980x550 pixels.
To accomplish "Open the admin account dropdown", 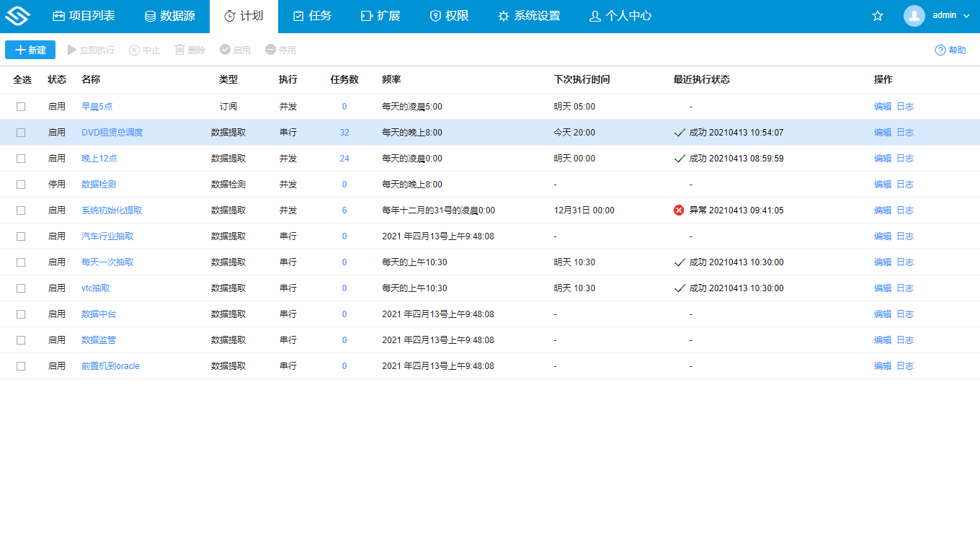I will [x=966, y=14].
